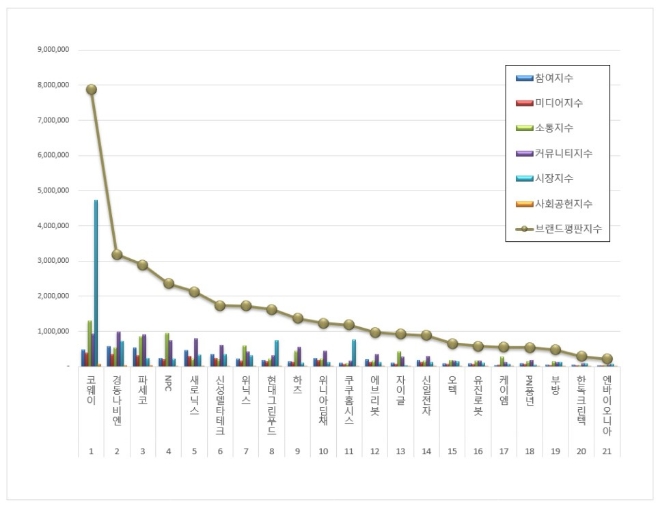Click the cyan bar above 쿠쿠홈시스

click(x=353, y=352)
